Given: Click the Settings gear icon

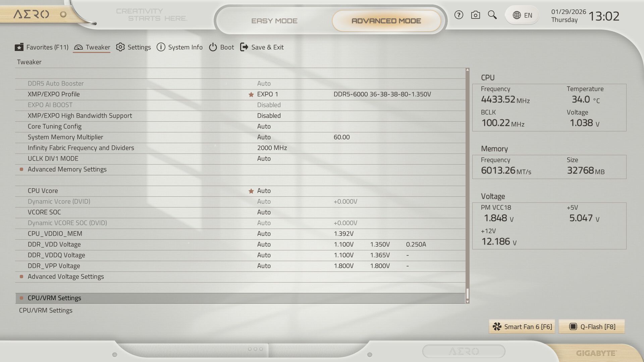Looking at the screenshot, I should tap(120, 47).
